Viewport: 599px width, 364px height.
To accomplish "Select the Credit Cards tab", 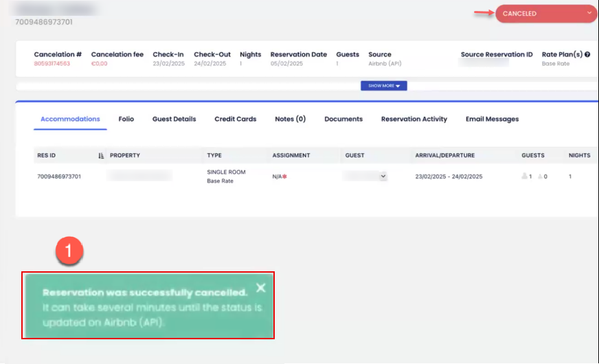I will click(x=235, y=119).
